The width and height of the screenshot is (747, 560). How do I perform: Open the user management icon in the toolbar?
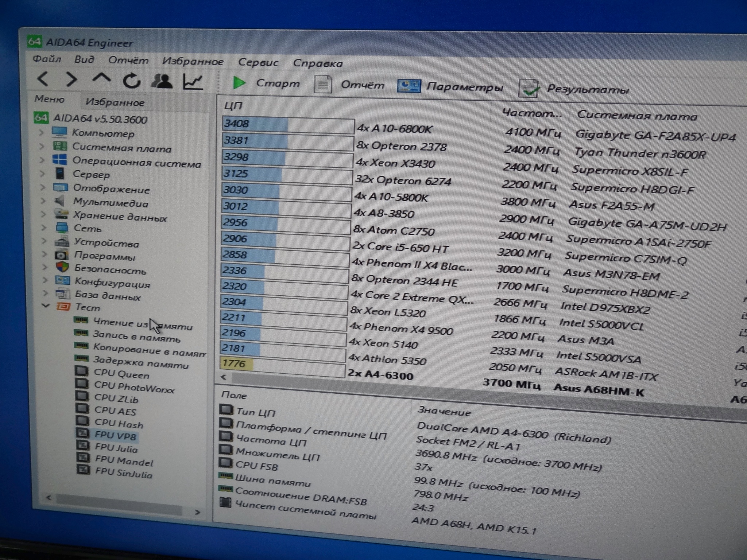tap(162, 81)
